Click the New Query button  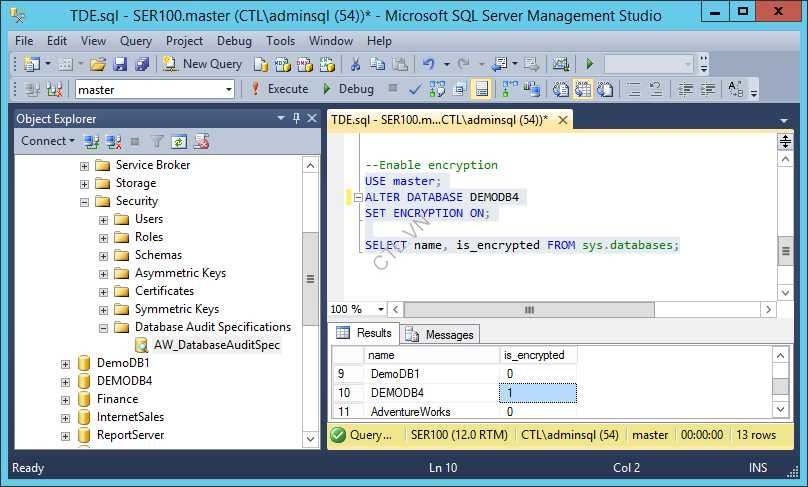[x=202, y=64]
